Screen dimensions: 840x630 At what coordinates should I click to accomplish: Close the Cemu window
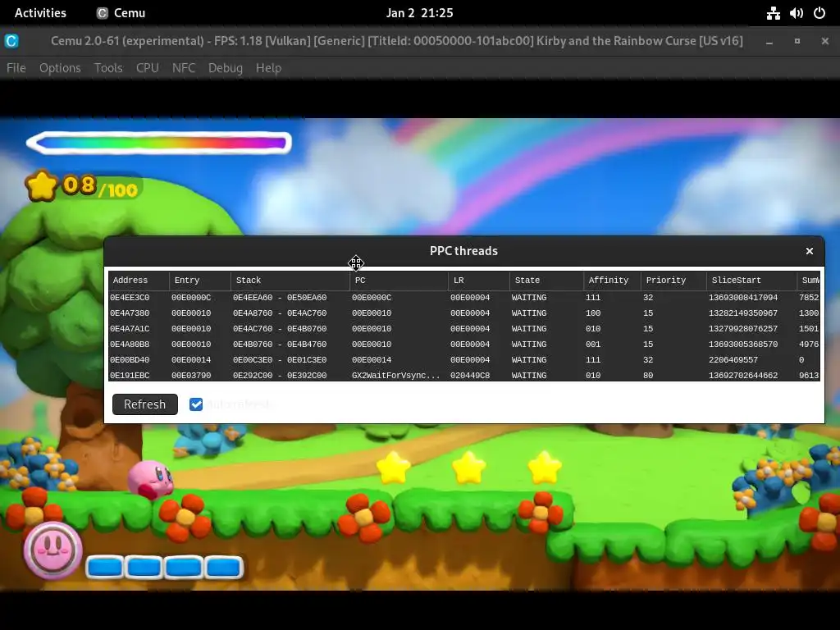[x=825, y=41]
